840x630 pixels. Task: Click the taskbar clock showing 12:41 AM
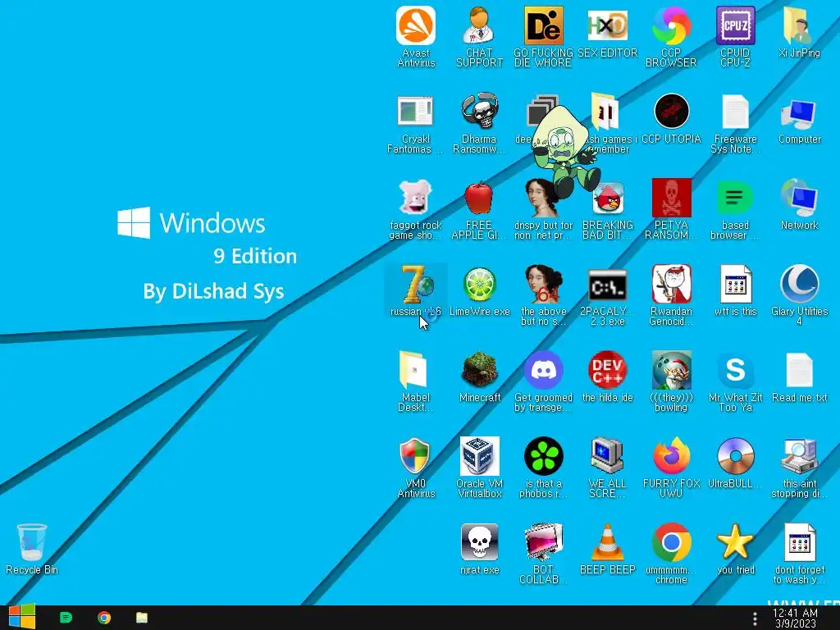click(x=796, y=619)
